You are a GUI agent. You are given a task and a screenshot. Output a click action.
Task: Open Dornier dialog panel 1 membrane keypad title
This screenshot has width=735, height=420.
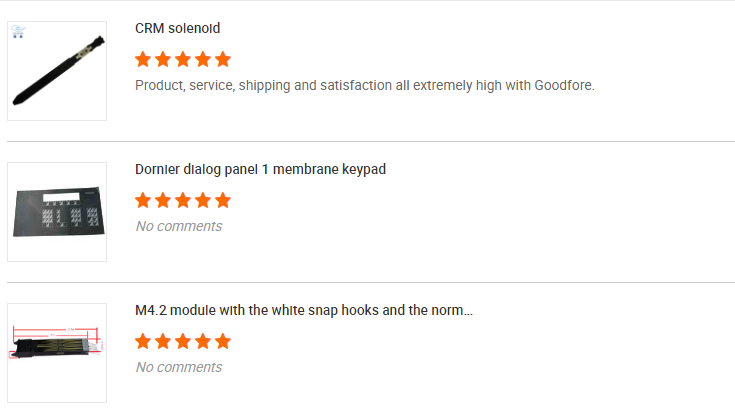click(260, 169)
